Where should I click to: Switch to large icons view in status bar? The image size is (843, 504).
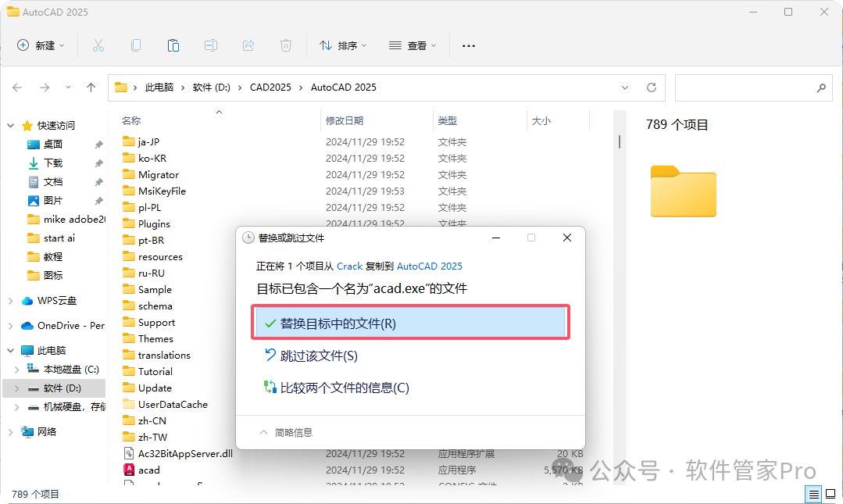point(830,494)
